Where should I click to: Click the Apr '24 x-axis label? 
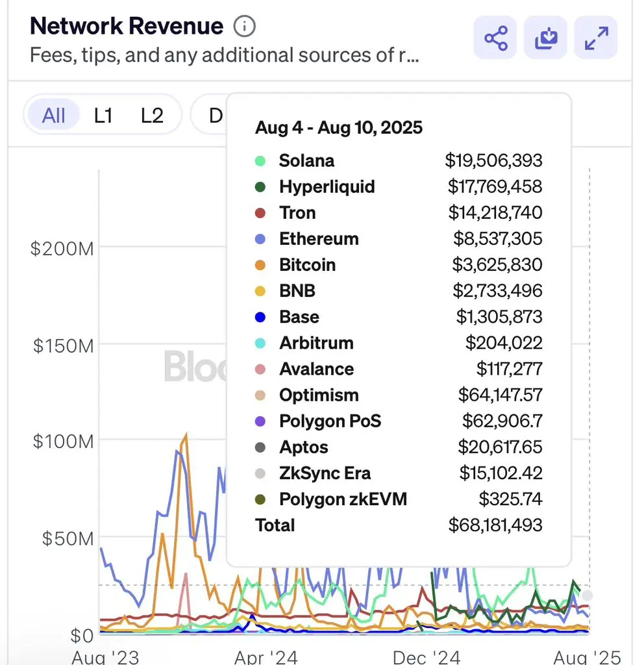pyautogui.click(x=266, y=658)
